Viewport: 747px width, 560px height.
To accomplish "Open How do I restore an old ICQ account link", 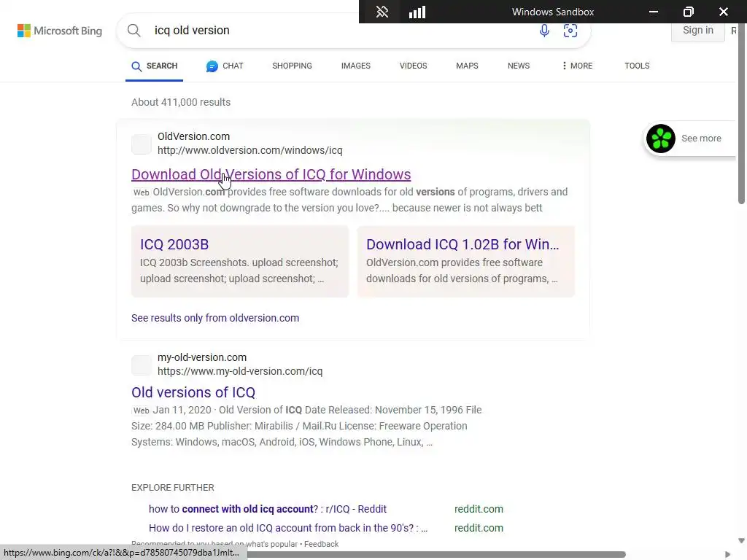I will (x=288, y=528).
